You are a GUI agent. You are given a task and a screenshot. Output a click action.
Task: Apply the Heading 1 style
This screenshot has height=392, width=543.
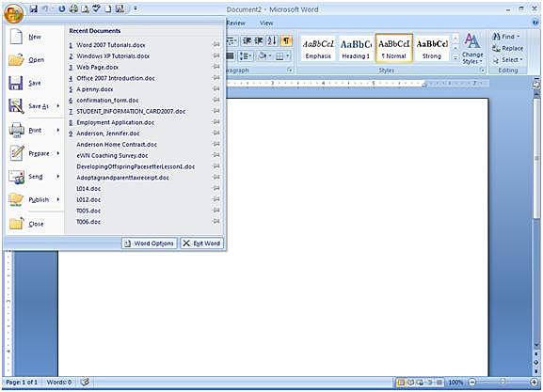point(356,49)
